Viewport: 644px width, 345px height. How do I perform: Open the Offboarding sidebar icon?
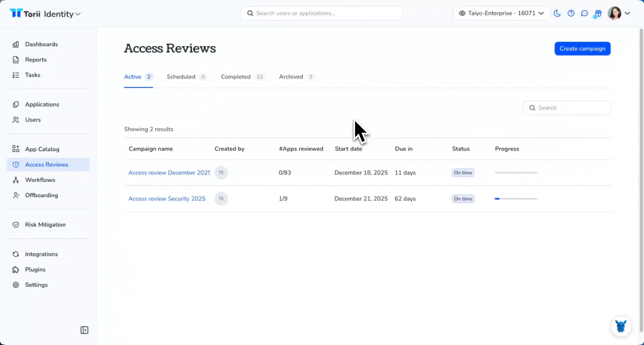pos(16,195)
